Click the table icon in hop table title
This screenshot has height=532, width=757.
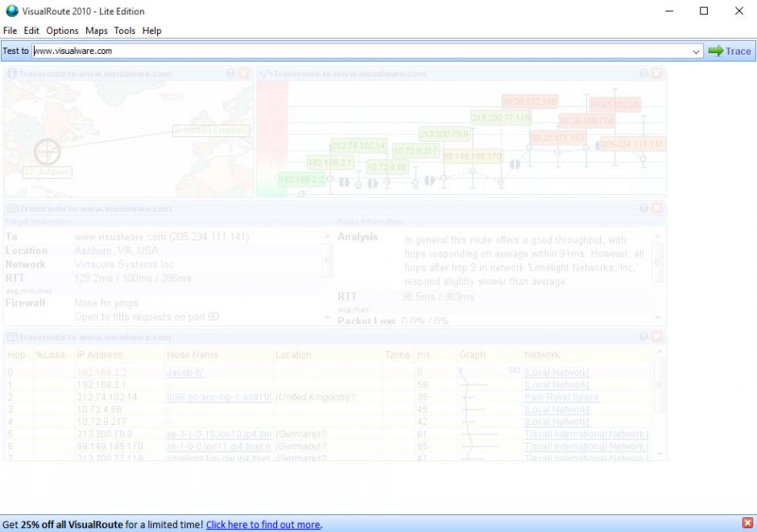(13, 337)
